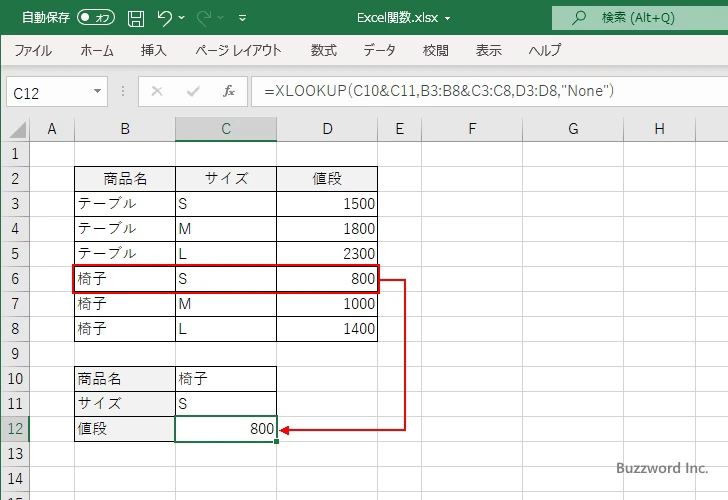Select column F header

click(x=472, y=129)
